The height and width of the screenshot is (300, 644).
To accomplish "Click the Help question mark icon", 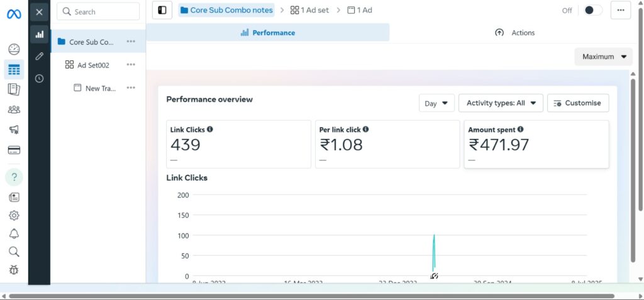I will pos(14,177).
